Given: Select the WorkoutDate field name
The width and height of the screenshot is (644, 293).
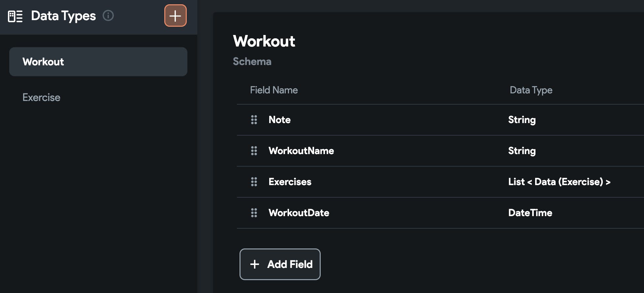Looking at the screenshot, I should (299, 213).
